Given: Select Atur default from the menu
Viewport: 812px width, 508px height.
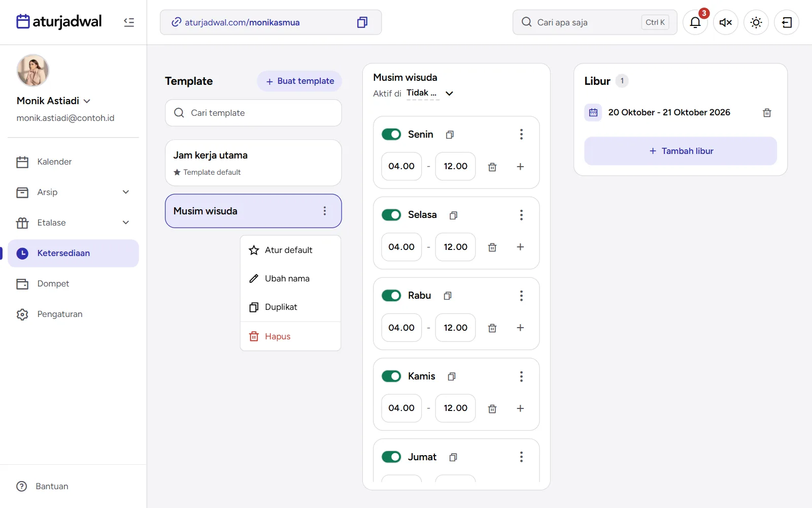Looking at the screenshot, I should [x=290, y=250].
